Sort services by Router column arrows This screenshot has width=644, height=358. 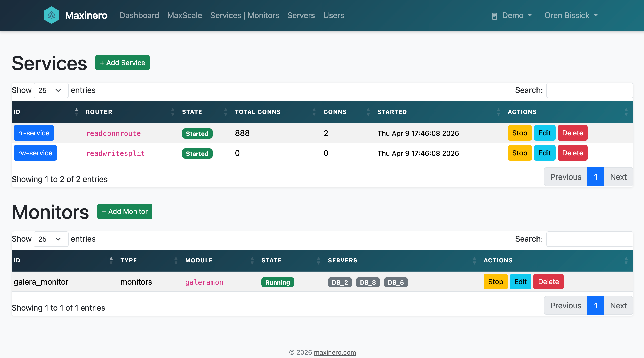click(x=173, y=112)
